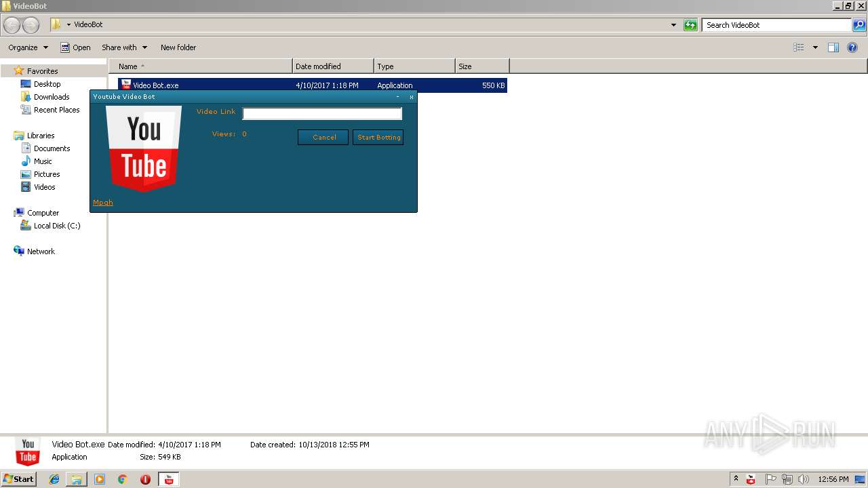The image size is (868, 488).
Task: Click the Explorer Back arrow button
Action: pyautogui.click(x=12, y=25)
